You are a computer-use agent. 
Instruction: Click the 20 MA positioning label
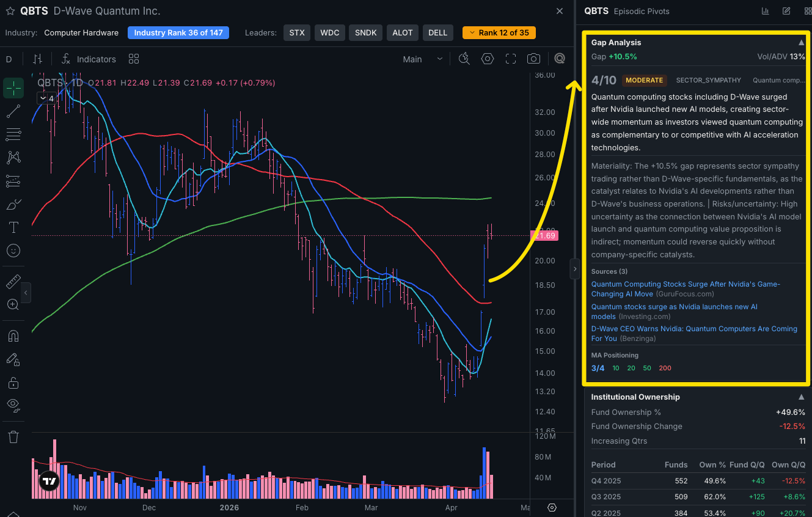(x=631, y=368)
